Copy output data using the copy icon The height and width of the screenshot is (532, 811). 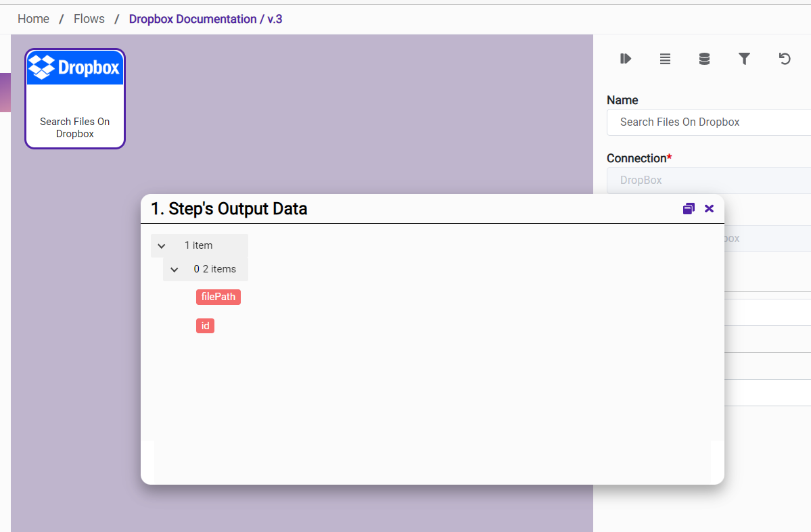click(x=689, y=208)
